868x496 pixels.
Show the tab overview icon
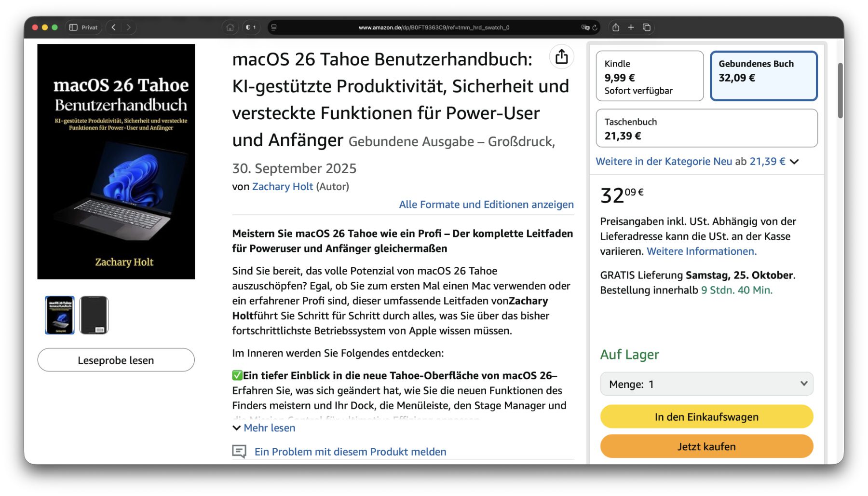647,28
